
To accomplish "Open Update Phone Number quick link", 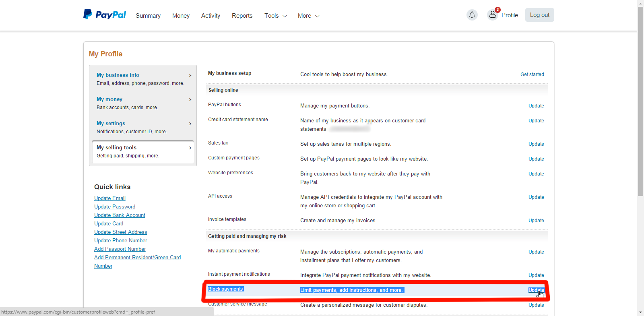I will (120, 241).
